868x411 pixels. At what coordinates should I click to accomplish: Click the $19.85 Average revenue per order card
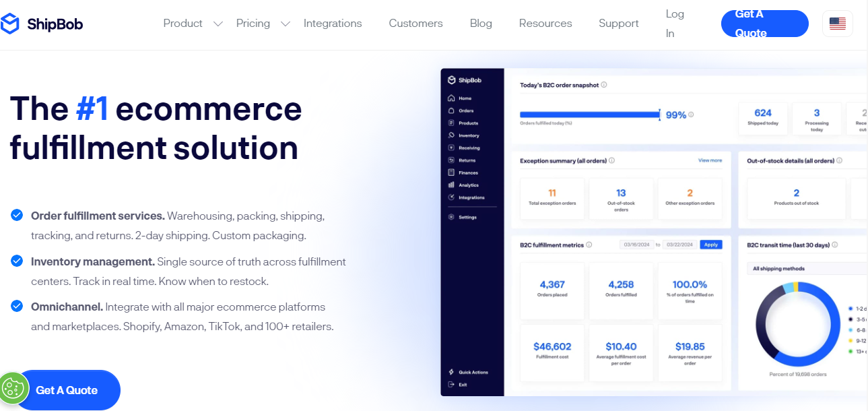(690, 352)
